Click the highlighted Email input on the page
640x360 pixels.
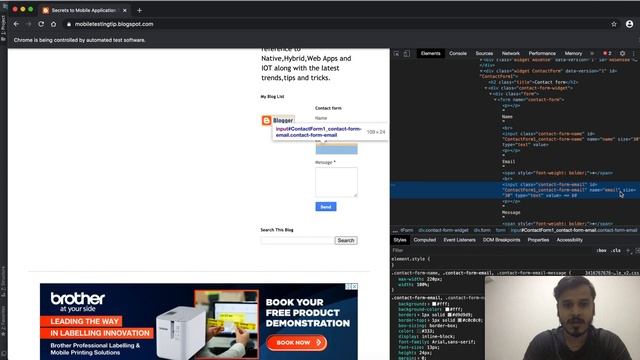point(336,149)
